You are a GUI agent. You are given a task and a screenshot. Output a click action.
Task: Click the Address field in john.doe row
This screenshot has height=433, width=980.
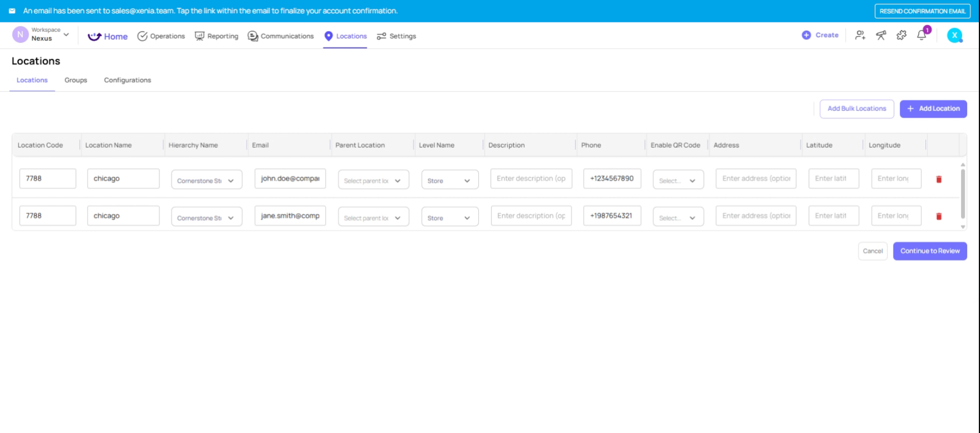[756, 179]
